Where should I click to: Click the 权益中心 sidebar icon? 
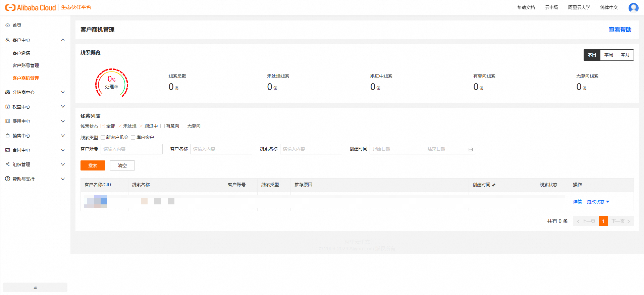pos(7,107)
